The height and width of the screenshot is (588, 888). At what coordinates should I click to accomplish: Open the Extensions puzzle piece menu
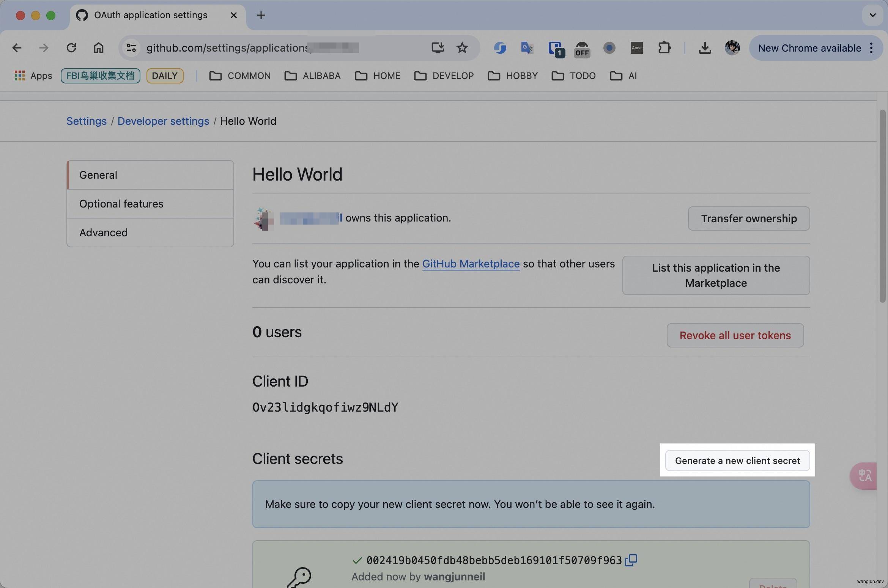click(x=664, y=48)
